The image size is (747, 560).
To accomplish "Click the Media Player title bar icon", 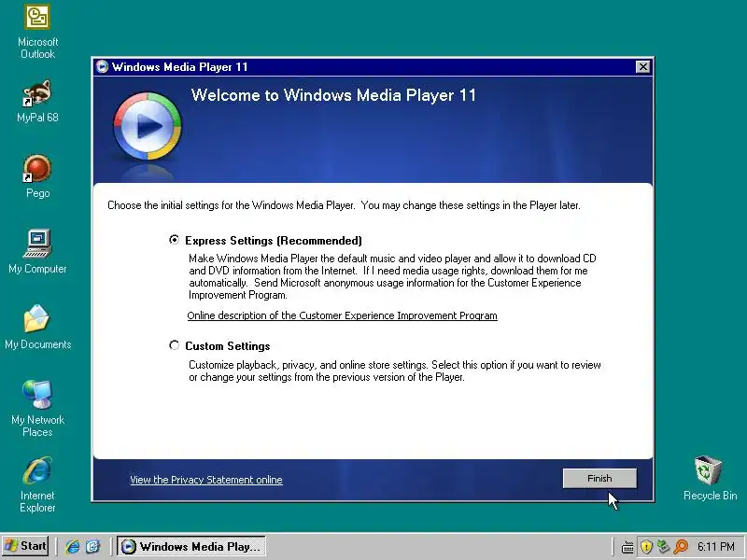I will (x=102, y=66).
